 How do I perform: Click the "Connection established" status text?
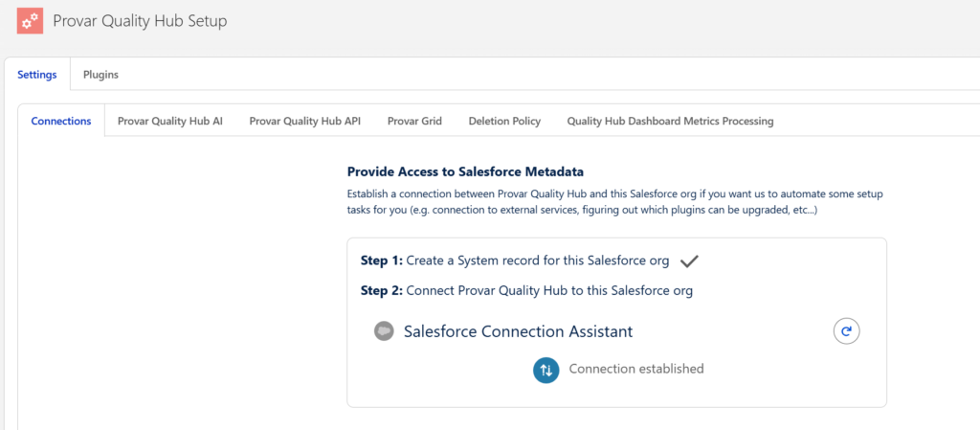(x=635, y=369)
